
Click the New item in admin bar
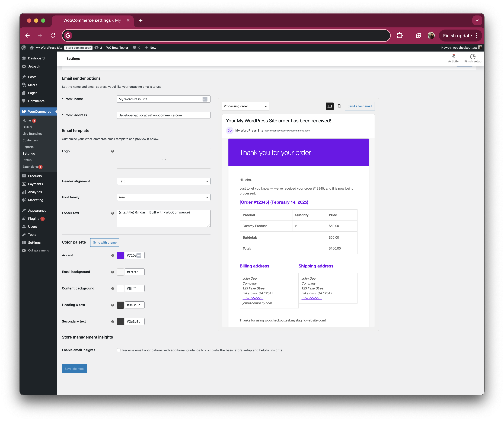151,47
